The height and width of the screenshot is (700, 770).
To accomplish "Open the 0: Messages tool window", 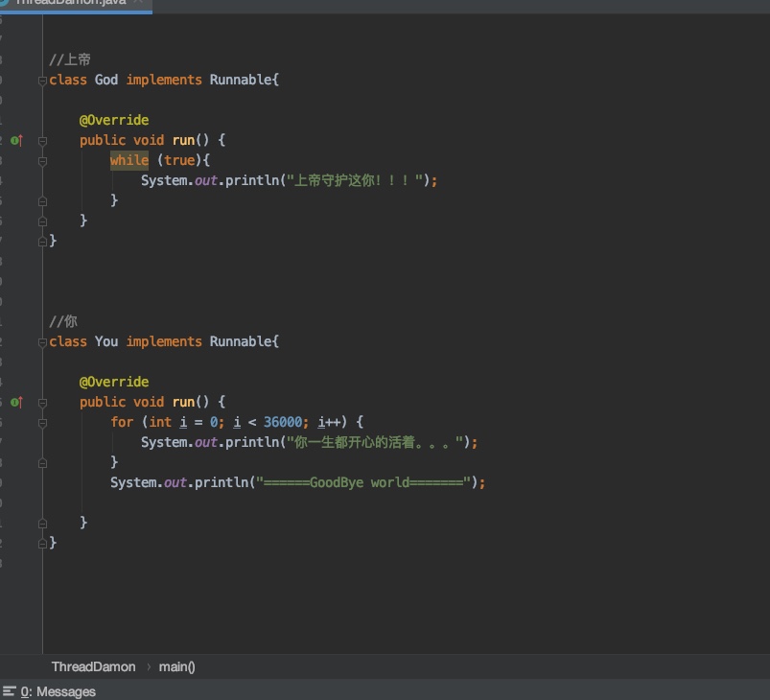I will tap(57, 691).
